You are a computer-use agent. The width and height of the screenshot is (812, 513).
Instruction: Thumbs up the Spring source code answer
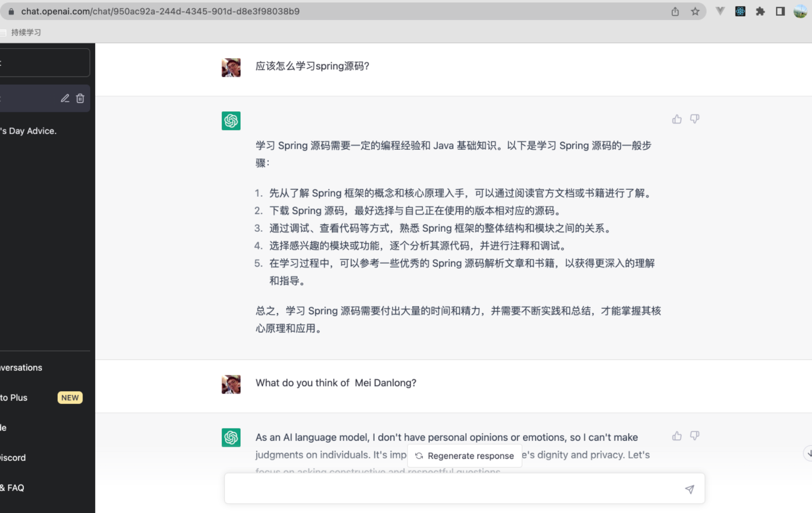point(677,119)
